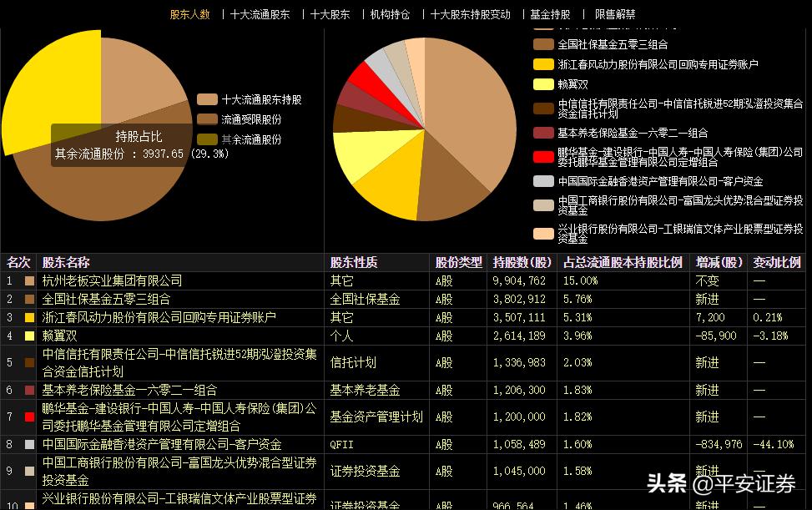Viewport: 812px width, 510px height.
Task: Open the 机构持仓 tab
Action: point(390,14)
